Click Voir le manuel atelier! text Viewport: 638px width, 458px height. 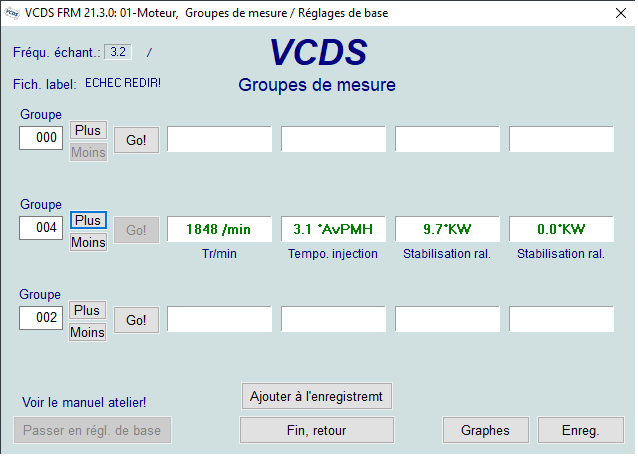click(x=84, y=402)
